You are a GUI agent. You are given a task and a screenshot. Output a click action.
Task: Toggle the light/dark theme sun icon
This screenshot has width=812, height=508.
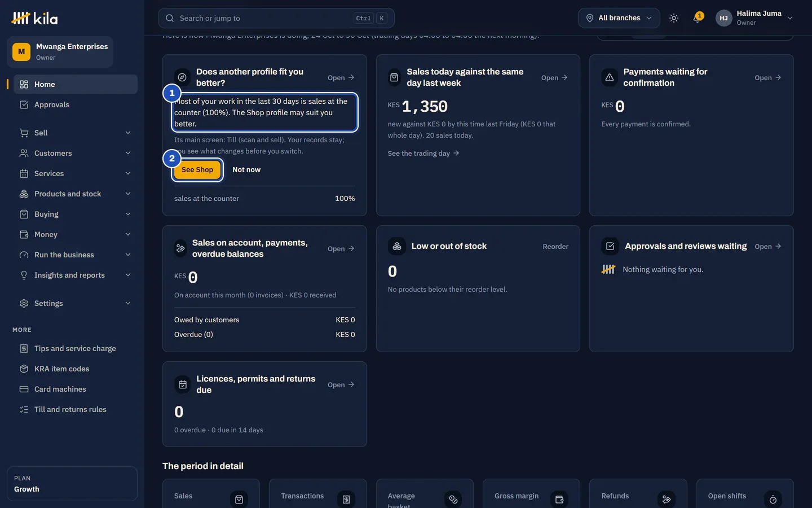[674, 18]
